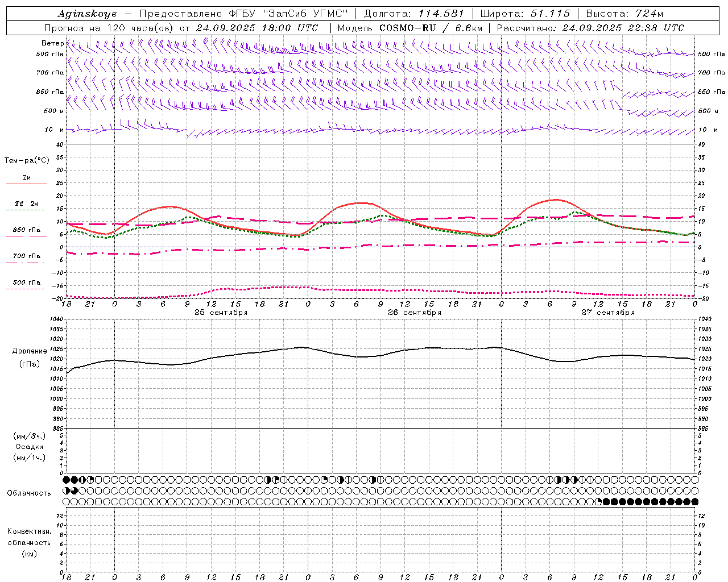Click the station name "Aginskoye" in the header
This screenshot has width=728, height=582.
[x=87, y=14]
